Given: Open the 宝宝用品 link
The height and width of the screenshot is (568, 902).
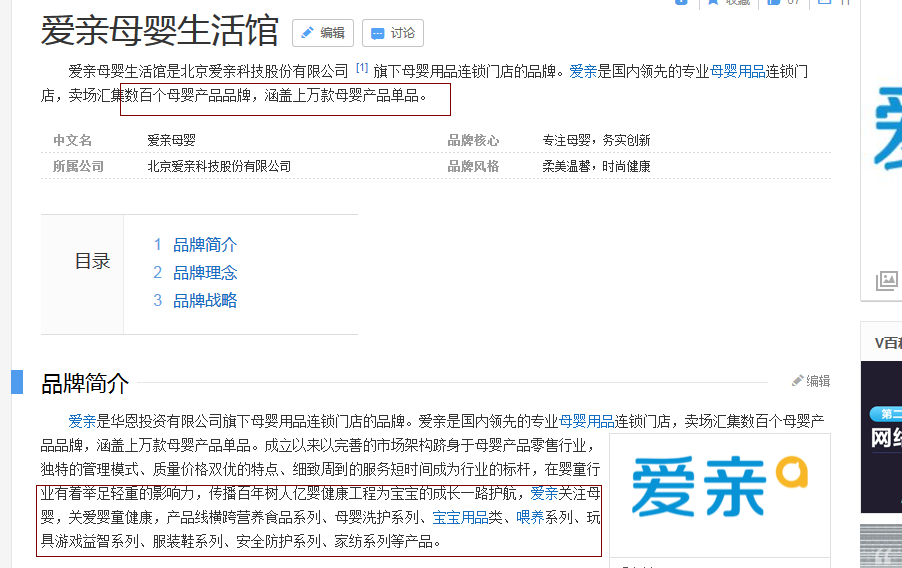Looking at the screenshot, I should [x=460, y=517].
